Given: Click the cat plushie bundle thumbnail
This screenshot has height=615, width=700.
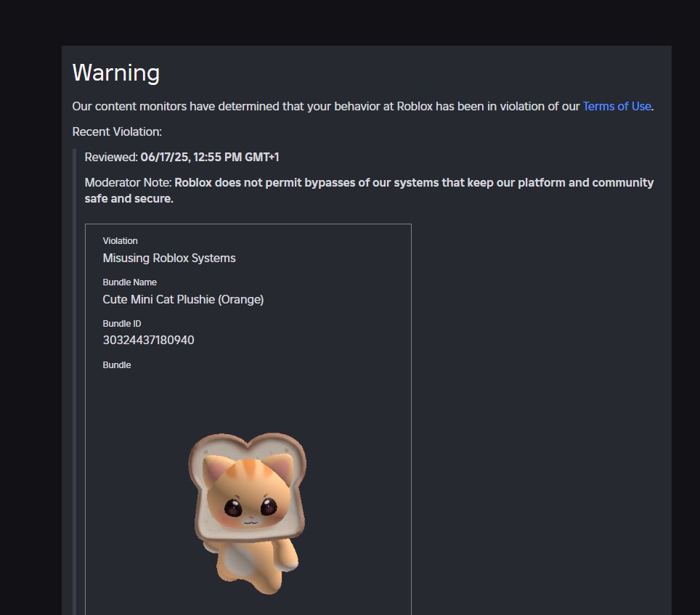Looking at the screenshot, I should pos(248,513).
